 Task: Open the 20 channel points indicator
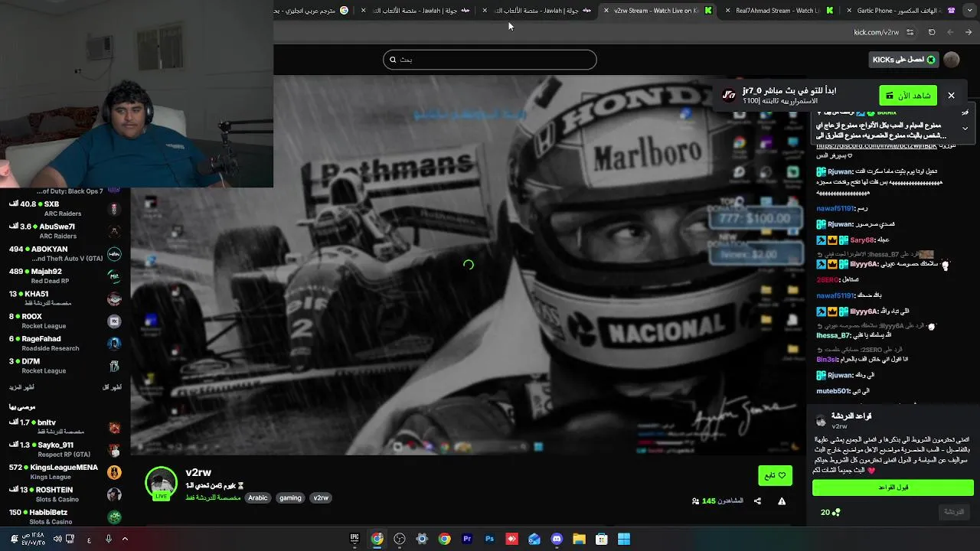[830, 512]
